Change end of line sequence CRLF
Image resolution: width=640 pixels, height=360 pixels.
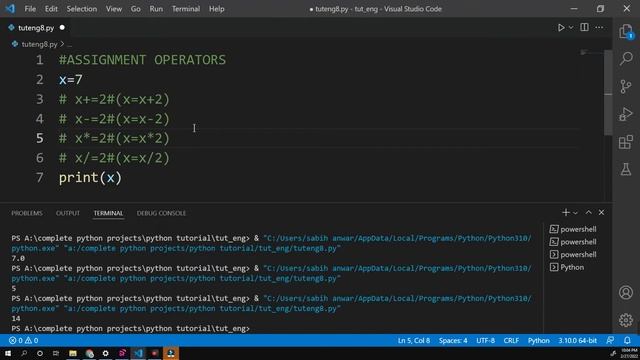click(x=511, y=340)
